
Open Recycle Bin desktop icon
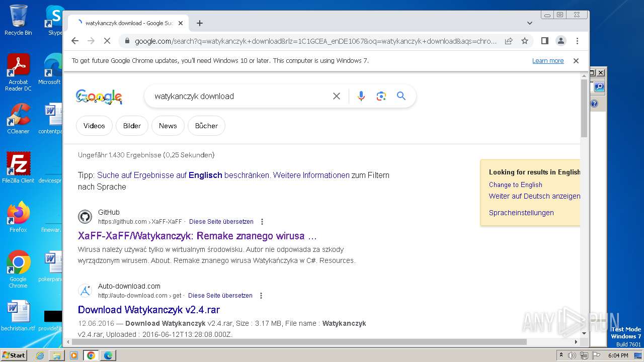click(x=18, y=21)
